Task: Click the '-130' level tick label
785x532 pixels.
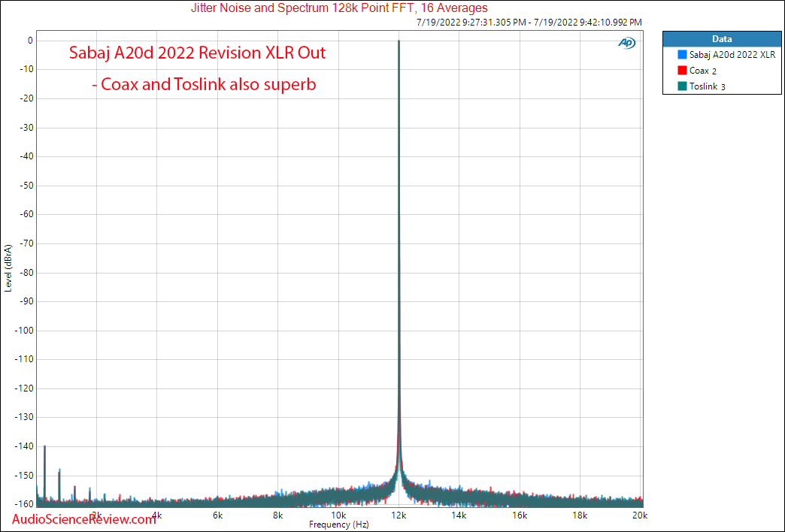Action: tap(24, 417)
